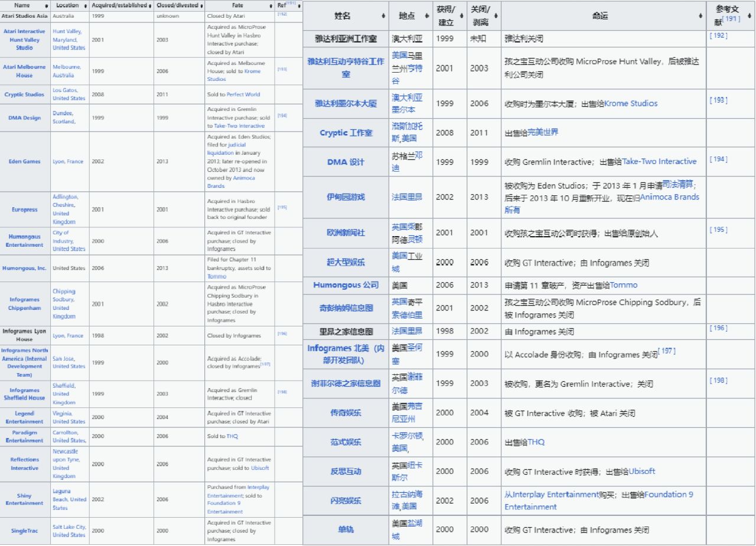Follow Tommo link in English table
This screenshot has height=546, width=756.
point(217,276)
